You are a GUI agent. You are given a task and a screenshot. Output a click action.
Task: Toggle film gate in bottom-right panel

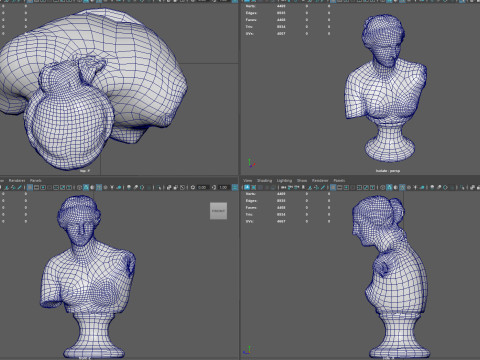[x=339, y=187]
